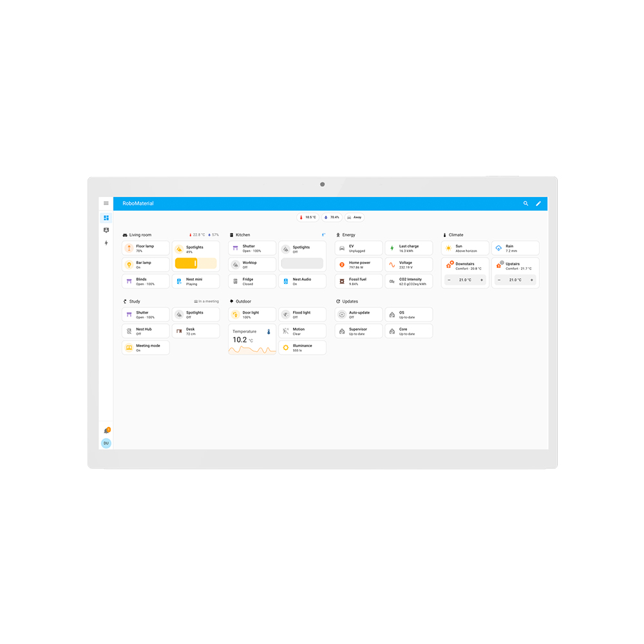Open the Nest Hub card
The height and width of the screenshot is (644, 644).
146,331
